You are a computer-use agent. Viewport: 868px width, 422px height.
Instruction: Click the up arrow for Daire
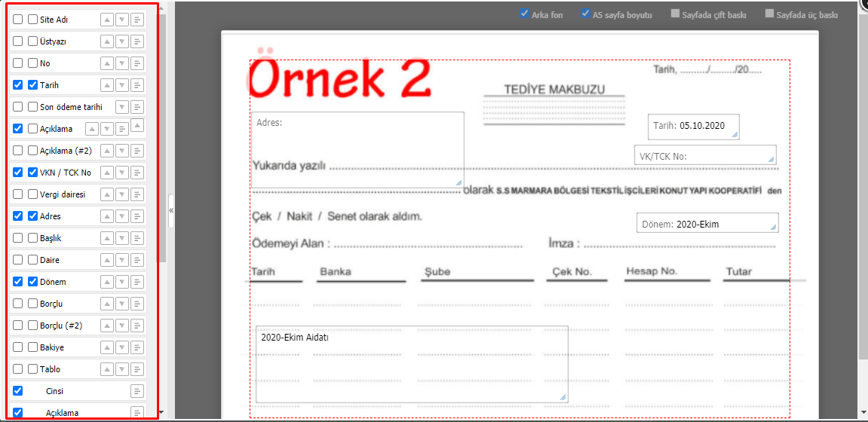coord(107,260)
